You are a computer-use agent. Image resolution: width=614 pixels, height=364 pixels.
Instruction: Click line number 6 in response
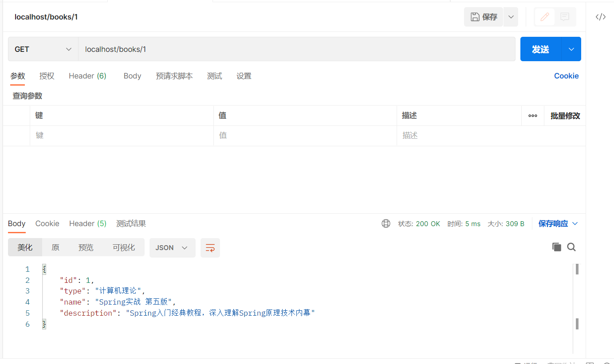pos(28,325)
